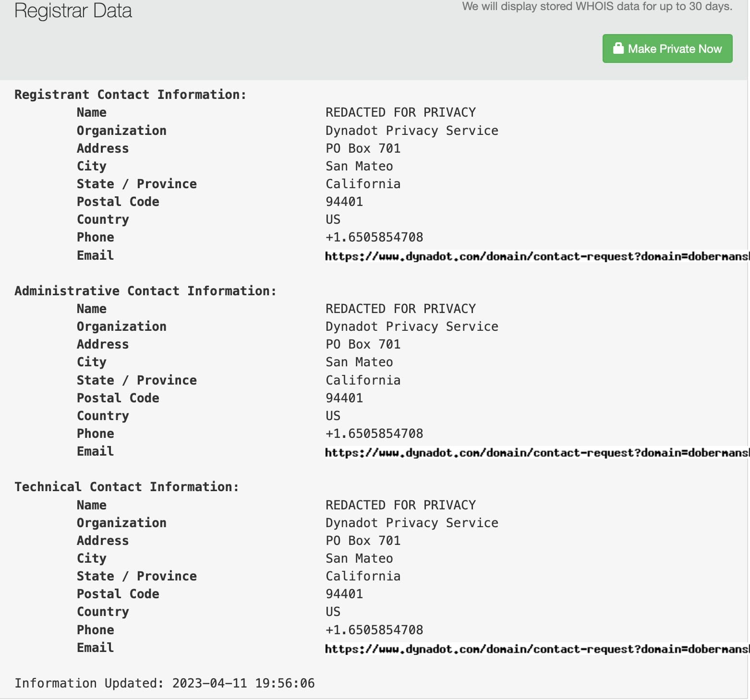Viewport: 750px width, 700px height.
Task: Open the Technical contact-request email link
Action: pyautogui.click(x=536, y=649)
